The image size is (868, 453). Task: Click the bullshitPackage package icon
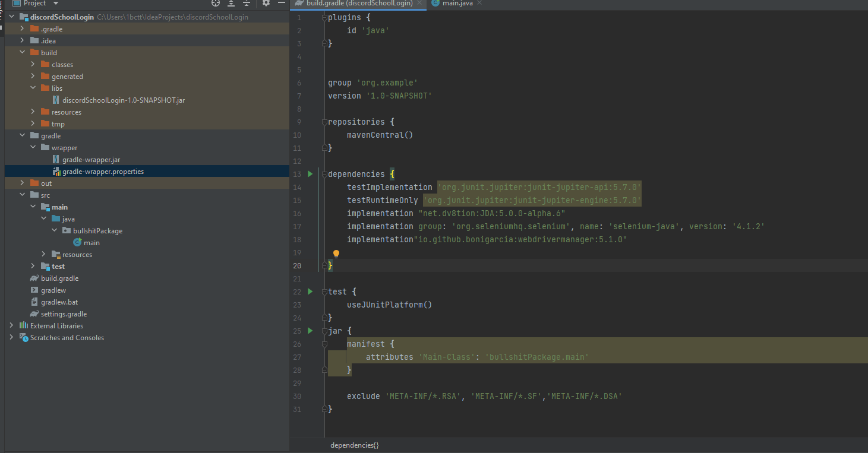coord(67,231)
